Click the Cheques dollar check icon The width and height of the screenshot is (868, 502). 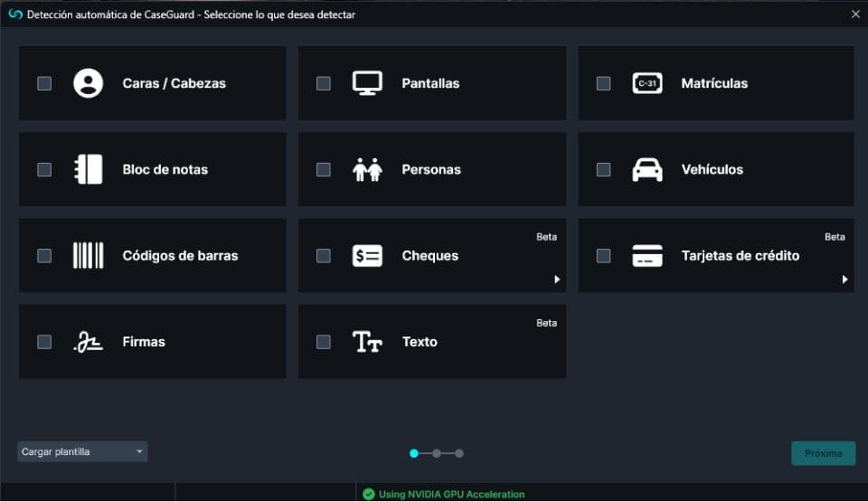click(x=367, y=255)
